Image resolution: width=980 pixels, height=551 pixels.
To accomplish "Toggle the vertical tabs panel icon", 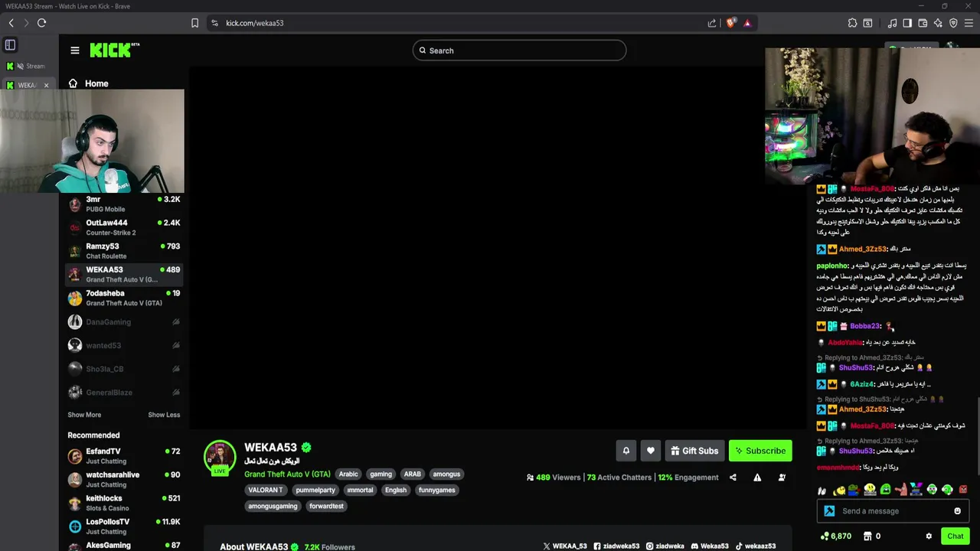I will coord(10,44).
